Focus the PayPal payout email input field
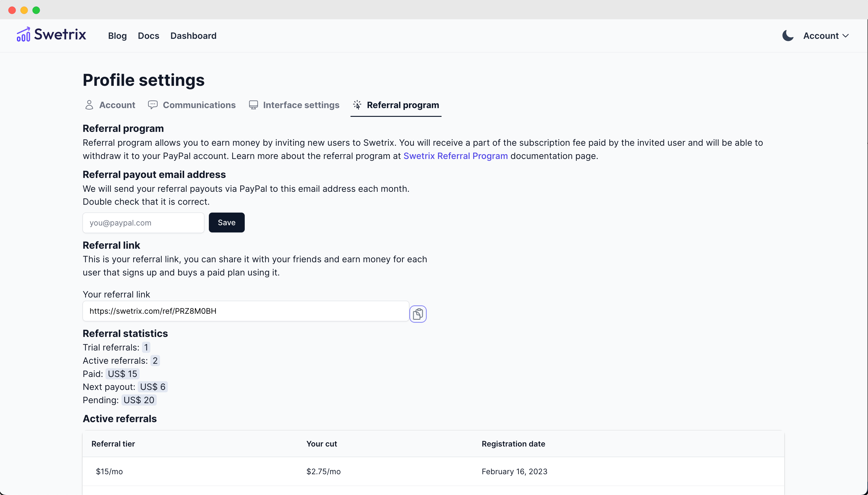 (x=143, y=223)
